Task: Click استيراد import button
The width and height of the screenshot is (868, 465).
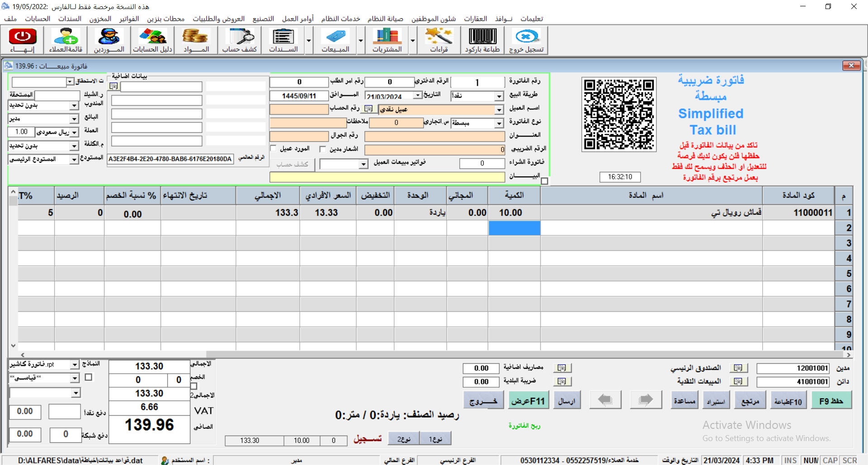Action: click(716, 400)
